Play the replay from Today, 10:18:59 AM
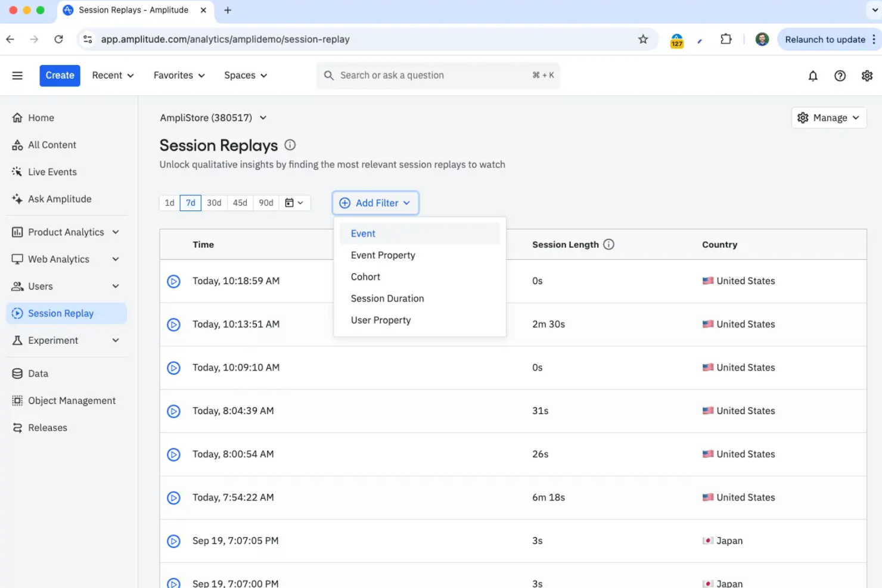Image resolution: width=882 pixels, height=588 pixels. 173,281
